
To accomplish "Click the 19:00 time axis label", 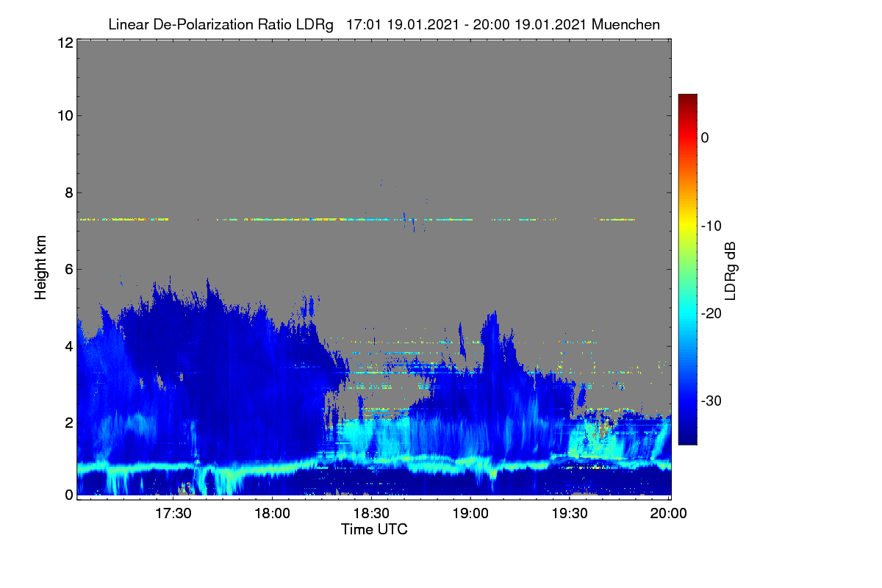I will pos(470,514).
